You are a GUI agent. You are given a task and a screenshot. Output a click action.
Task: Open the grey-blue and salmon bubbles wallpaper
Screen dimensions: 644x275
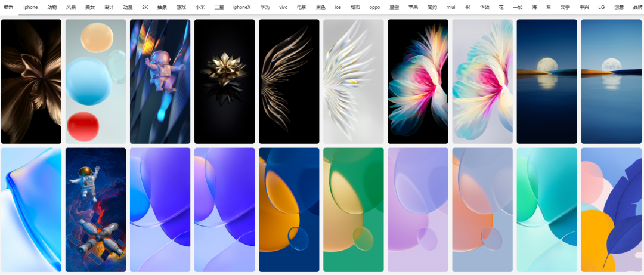click(482, 209)
